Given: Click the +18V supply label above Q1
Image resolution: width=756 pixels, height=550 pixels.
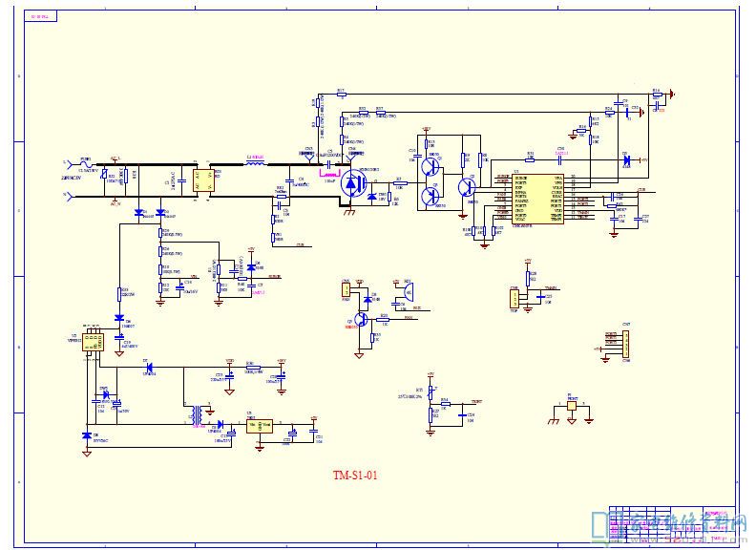Looking at the screenshot, I should (x=427, y=129).
